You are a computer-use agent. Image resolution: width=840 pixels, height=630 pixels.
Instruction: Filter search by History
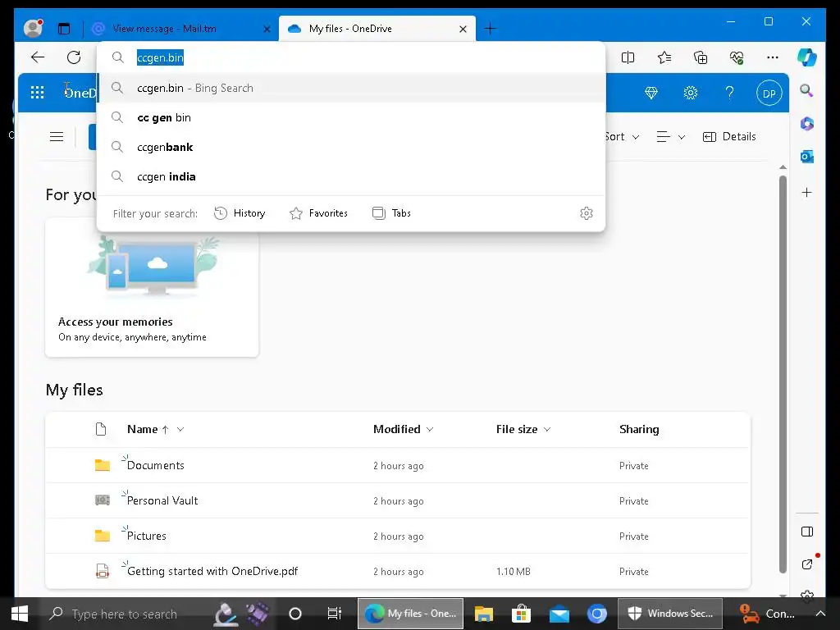pos(240,213)
